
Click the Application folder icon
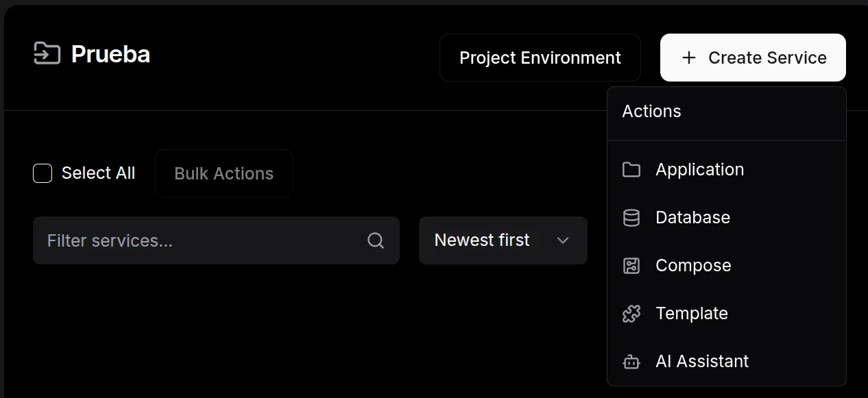(x=631, y=170)
